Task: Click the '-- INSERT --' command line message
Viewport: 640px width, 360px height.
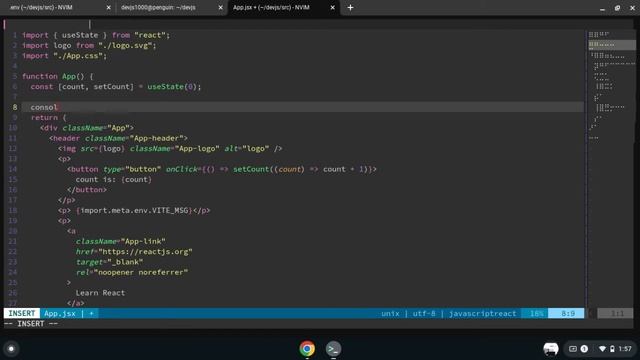Action: 31,324
